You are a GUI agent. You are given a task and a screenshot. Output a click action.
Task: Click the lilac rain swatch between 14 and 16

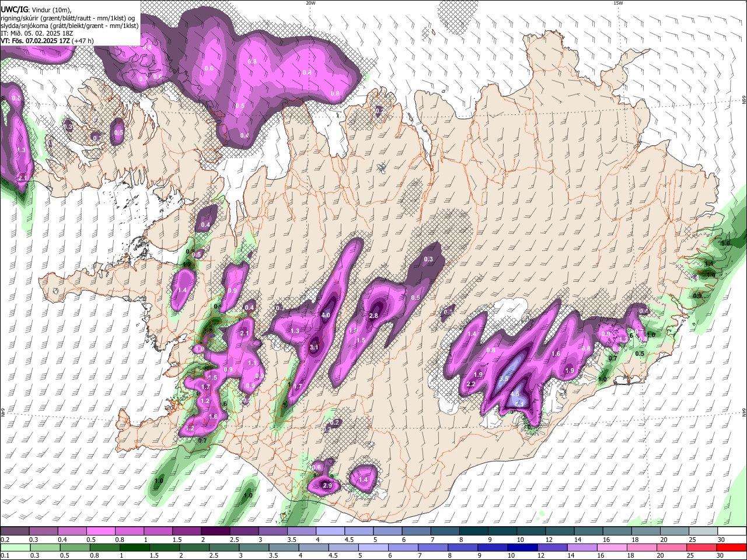(x=582, y=547)
